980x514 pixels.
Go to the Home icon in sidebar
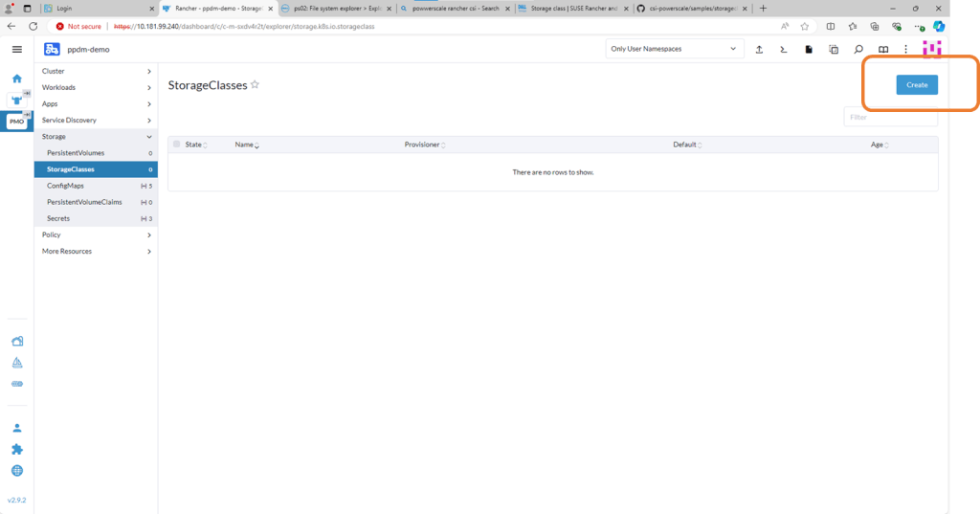point(16,78)
